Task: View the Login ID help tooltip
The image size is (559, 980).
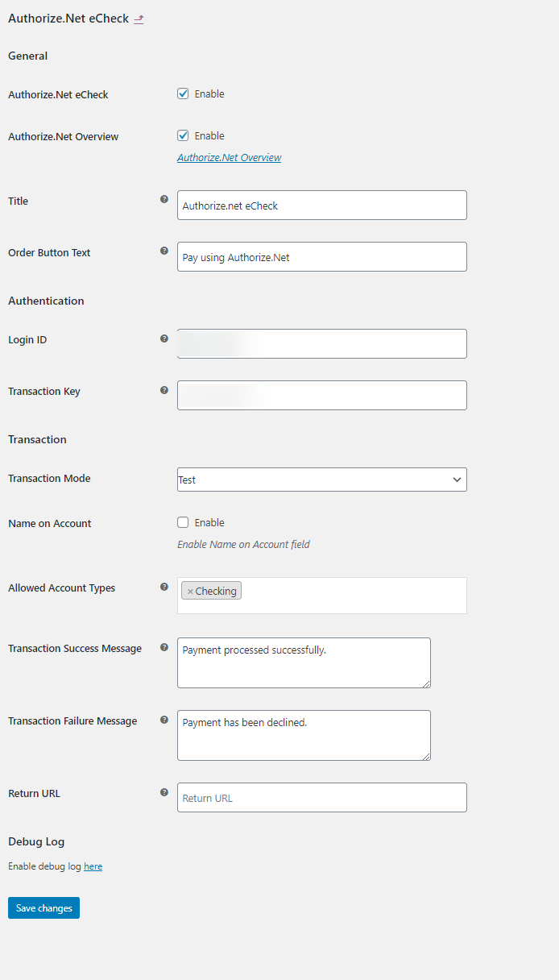Action: pos(164,338)
